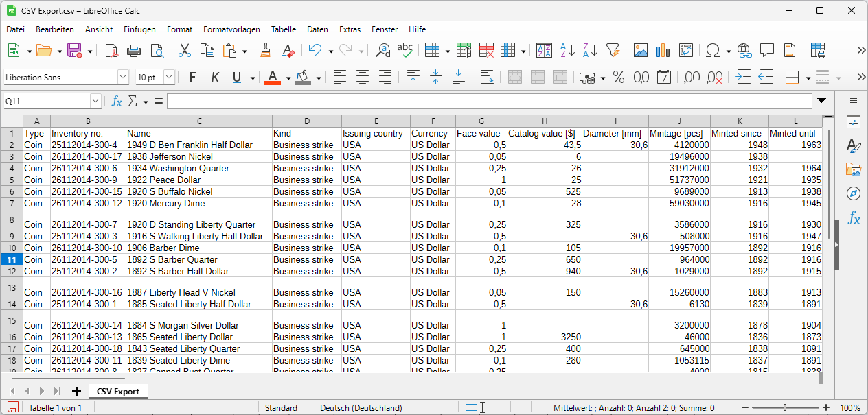This screenshot has height=415, width=868.
Task: Add a decimal place
Action: [x=692, y=78]
